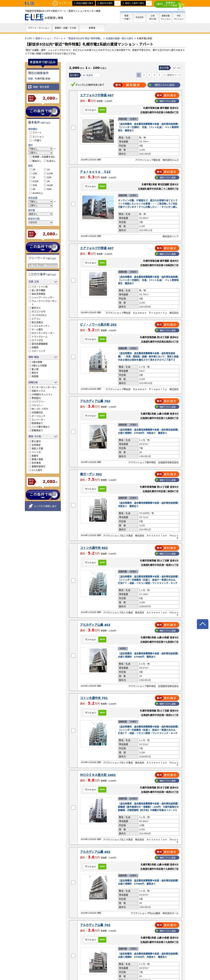210x980 pixels.
Task: Select listing checkbox for Parente S22
Action: (x=73, y=204)
